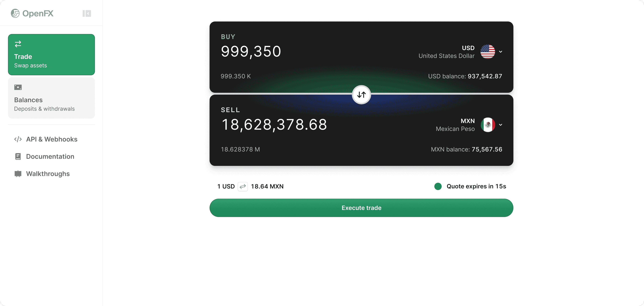Click the OpenFX logo icon
The image size is (644, 306).
click(15, 13)
